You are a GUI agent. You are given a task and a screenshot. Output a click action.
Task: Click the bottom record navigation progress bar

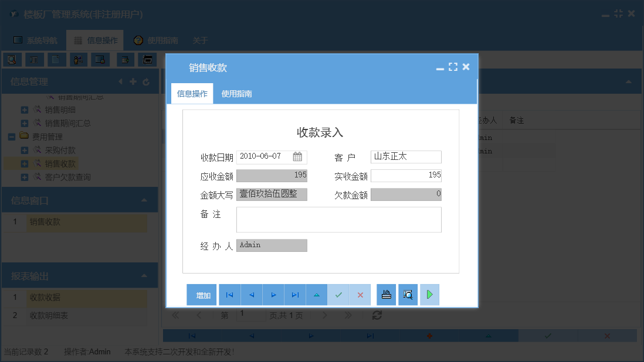click(340, 334)
